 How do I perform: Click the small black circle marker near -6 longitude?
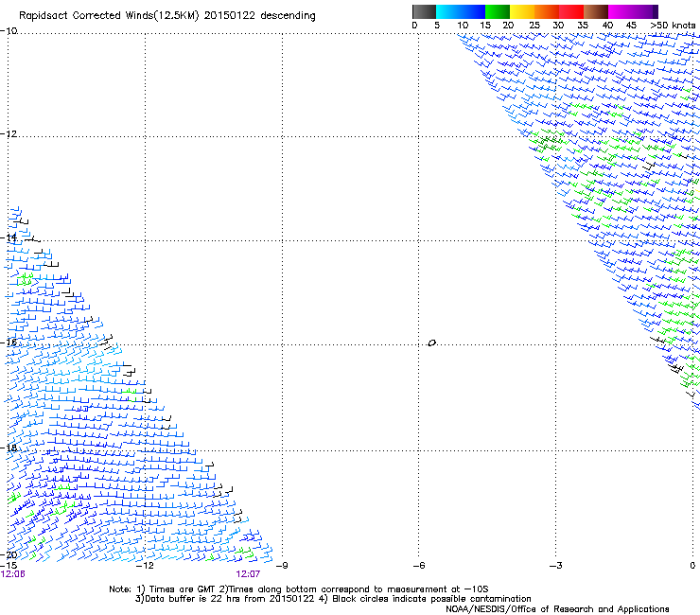point(431,343)
